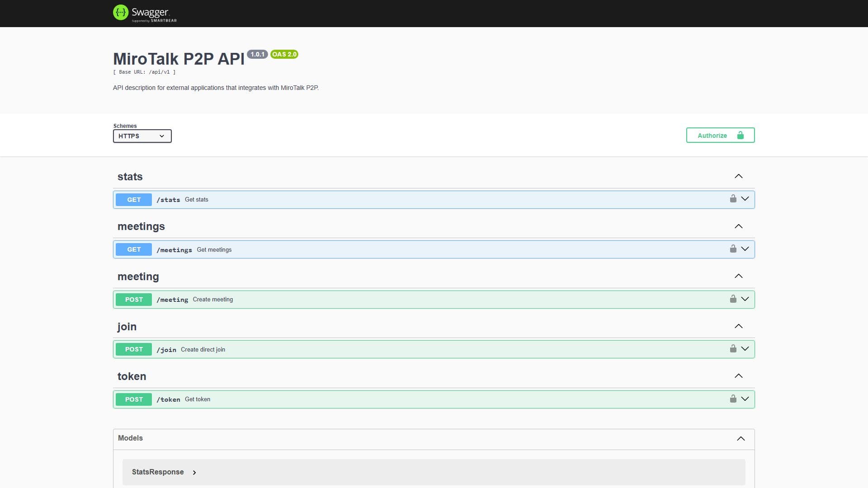Click the /meeting path text

(x=172, y=300)
